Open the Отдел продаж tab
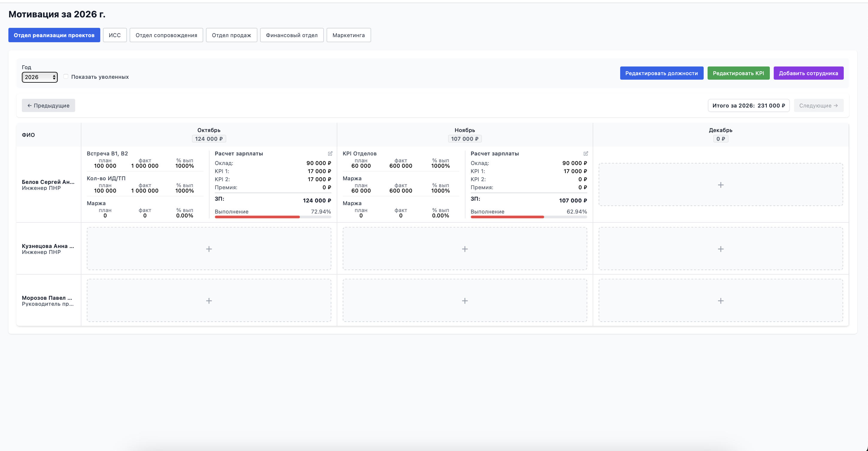Screen dimensions: 868x451 click(231, 35)
